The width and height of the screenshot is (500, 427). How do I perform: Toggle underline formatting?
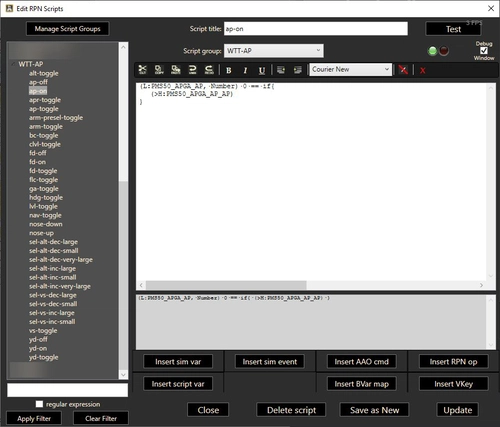(x=262, y=70)
